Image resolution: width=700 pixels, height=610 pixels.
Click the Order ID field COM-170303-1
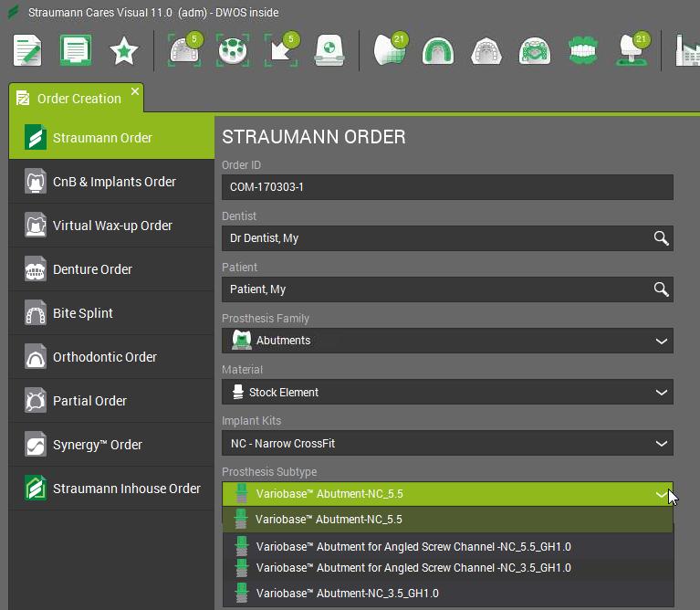pos(447,187)
